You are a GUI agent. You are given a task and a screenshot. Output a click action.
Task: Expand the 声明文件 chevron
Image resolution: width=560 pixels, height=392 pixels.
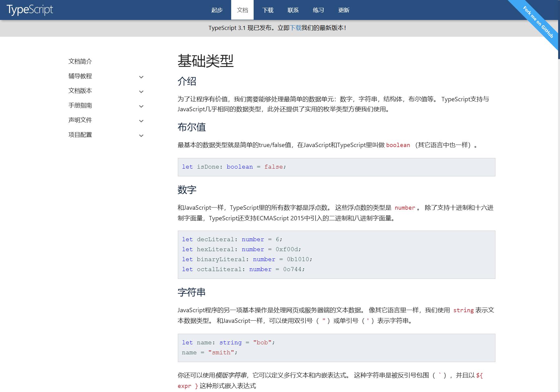[141, 121]
